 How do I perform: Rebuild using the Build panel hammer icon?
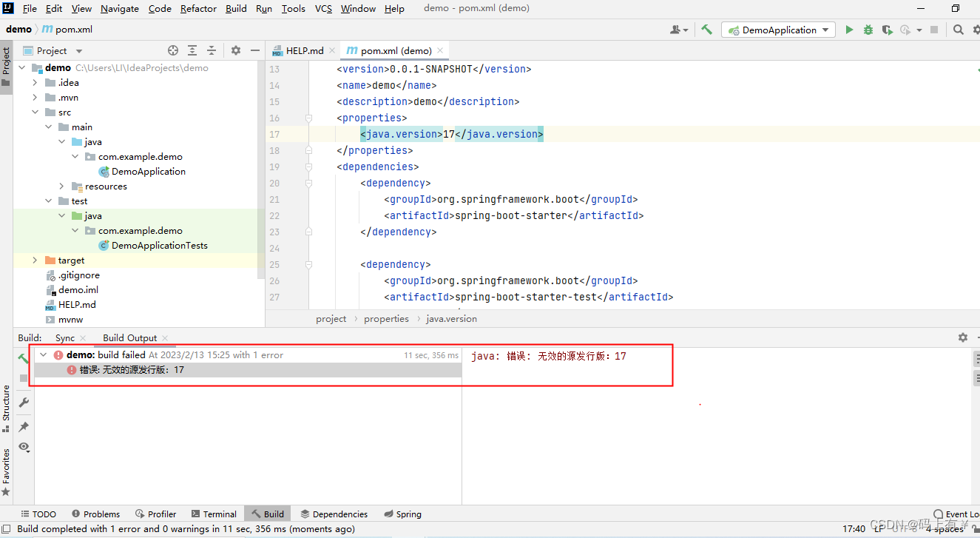pyautogui.click(x=24, y=357)
